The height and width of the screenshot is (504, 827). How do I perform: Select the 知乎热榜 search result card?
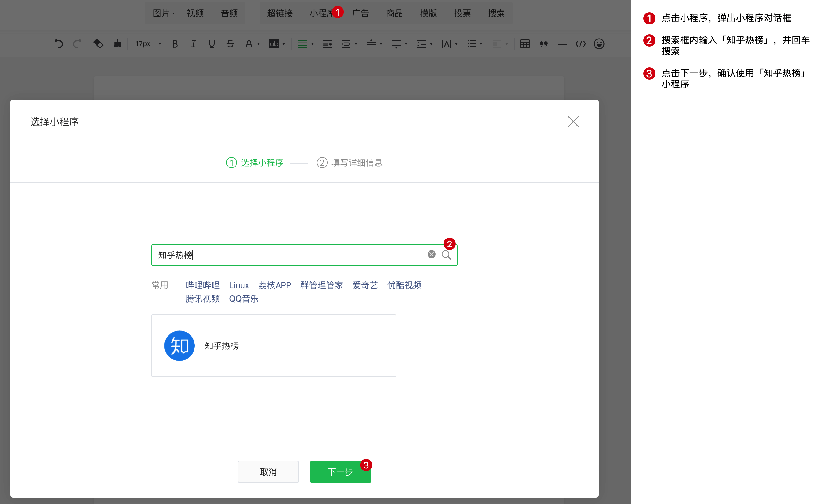(274, 346)
